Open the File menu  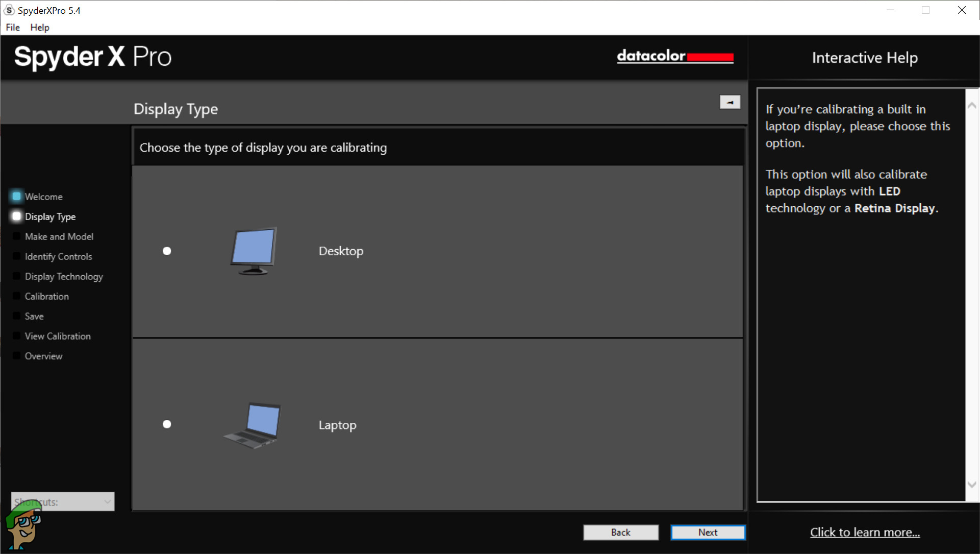point(13,28)
